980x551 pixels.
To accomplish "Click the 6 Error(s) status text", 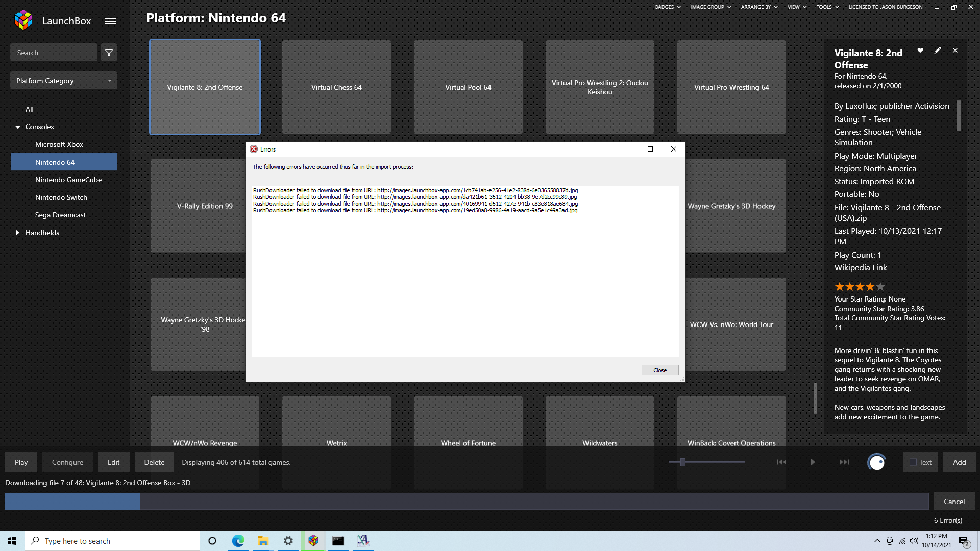I will point(948,520).
